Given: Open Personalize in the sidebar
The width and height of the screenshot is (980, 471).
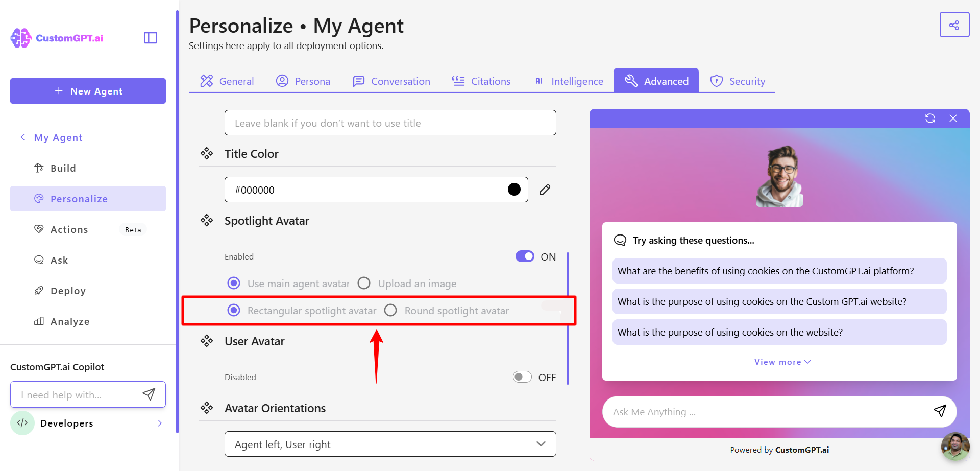Looking at the screenshot, I should [x=88, y=199].
